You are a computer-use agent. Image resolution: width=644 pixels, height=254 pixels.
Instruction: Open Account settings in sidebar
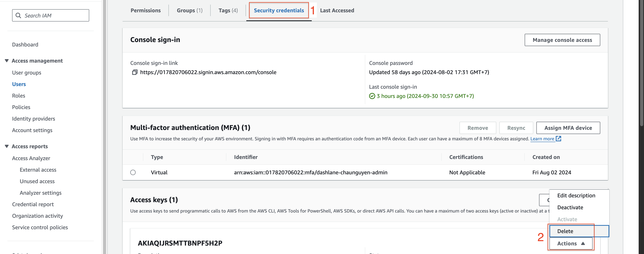pyautogui.click(x=32, y=130)
